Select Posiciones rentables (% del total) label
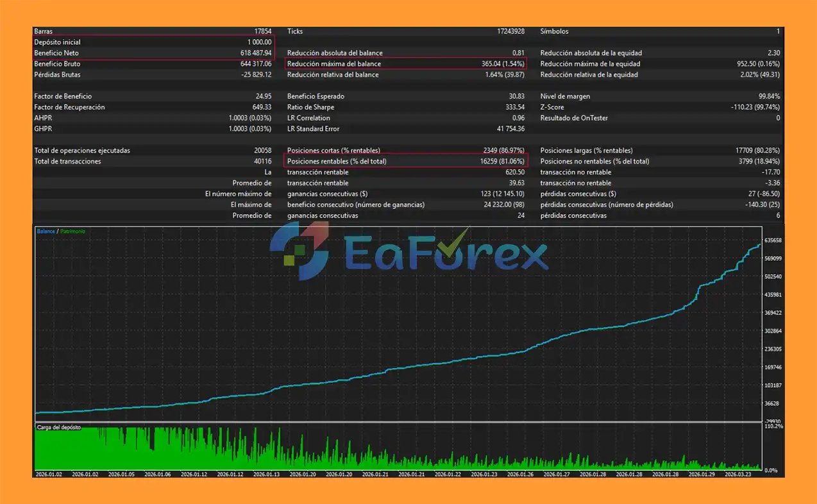Image resolution: width=817 pixels, height=504 pixels. pyautogui.click(x=337, y=162)
